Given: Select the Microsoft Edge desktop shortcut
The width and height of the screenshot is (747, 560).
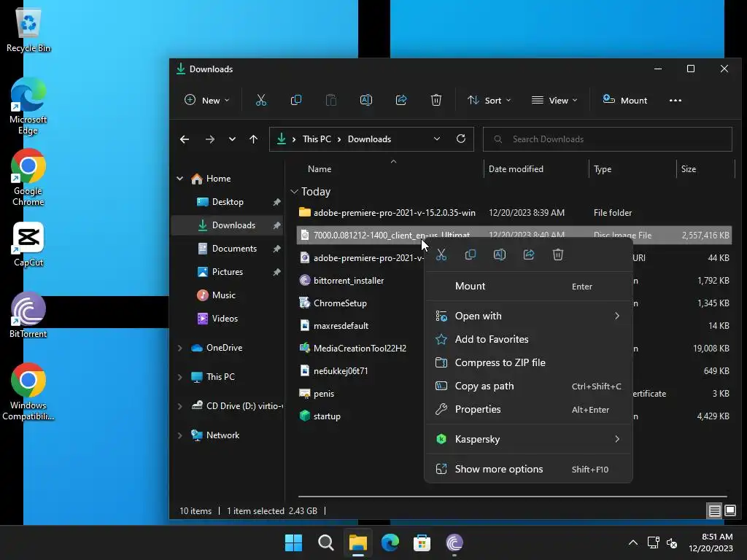Looking at the screenshot, I should 28,106.
